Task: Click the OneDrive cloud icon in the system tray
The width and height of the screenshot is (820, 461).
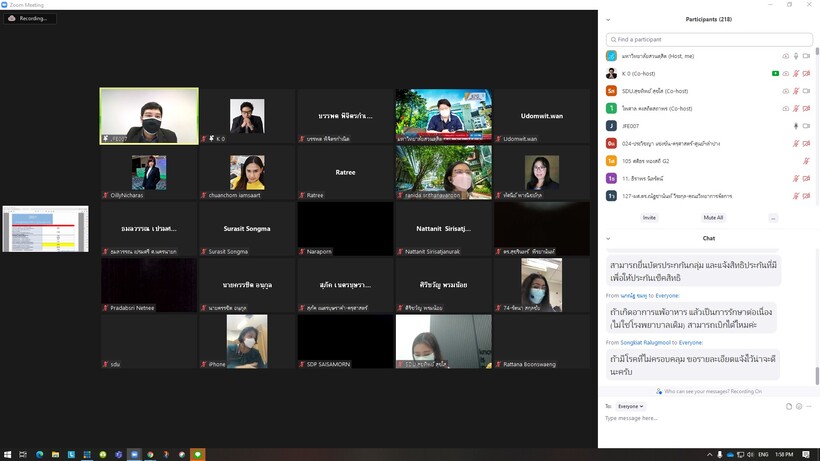Action: 730,455
